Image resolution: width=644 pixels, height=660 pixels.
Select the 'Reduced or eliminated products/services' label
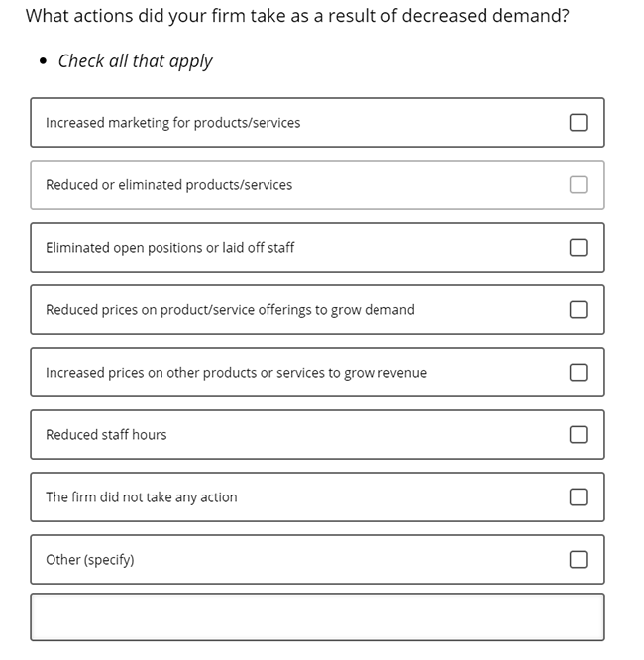click(168, 184)
